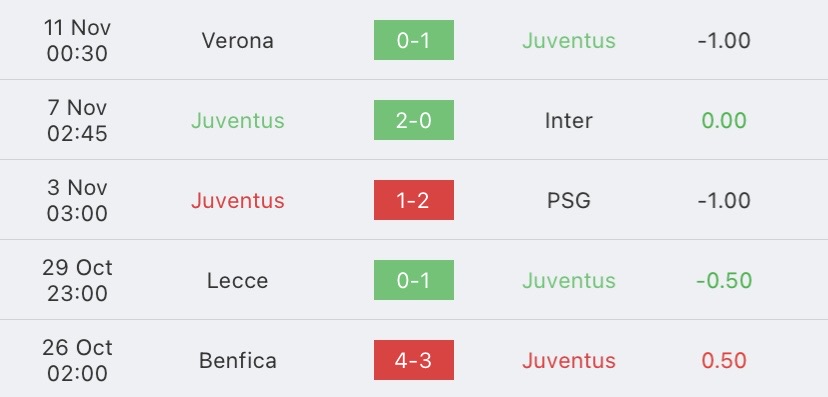Open the red 4-3 score badge
Viewport: 828px width, 397px height.
pos(414,360)
